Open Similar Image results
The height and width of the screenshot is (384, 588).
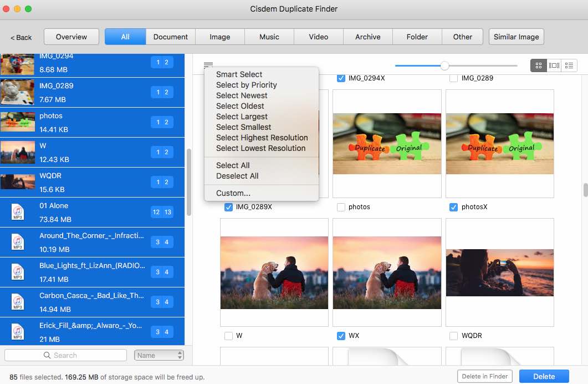click(x=517, y=37)
